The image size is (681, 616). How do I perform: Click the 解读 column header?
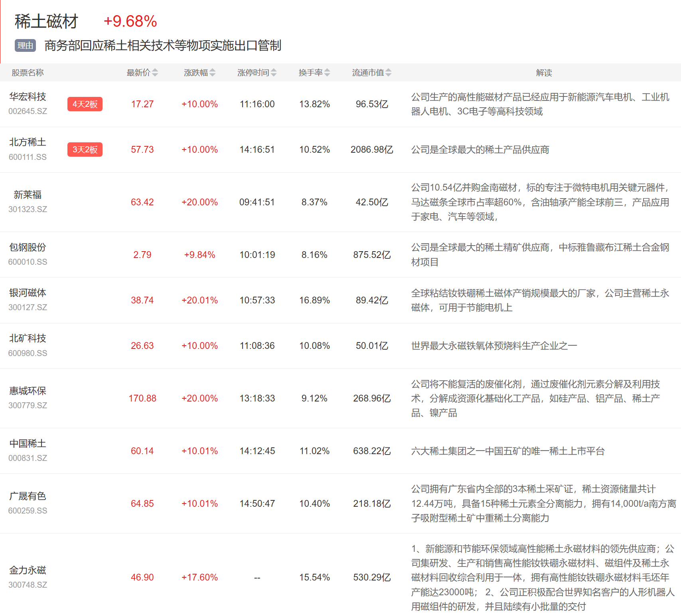(544, 73)
